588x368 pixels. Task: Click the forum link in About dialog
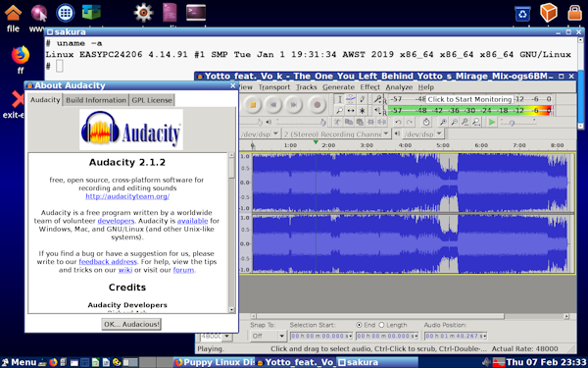pyautogui.click(x=184, y=270)
